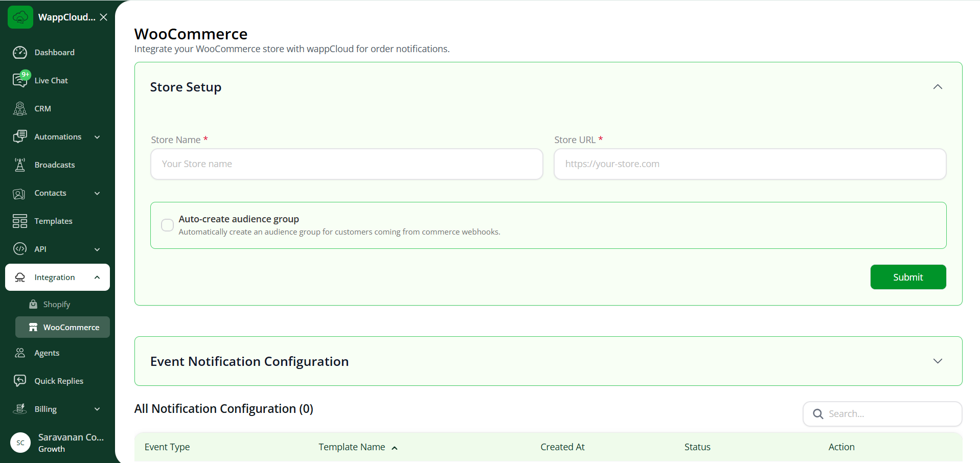The height and width of the screenshot is (463, 980).
Task: Click the Broadcasts tower icon
Action: click(x=20, y=165)
